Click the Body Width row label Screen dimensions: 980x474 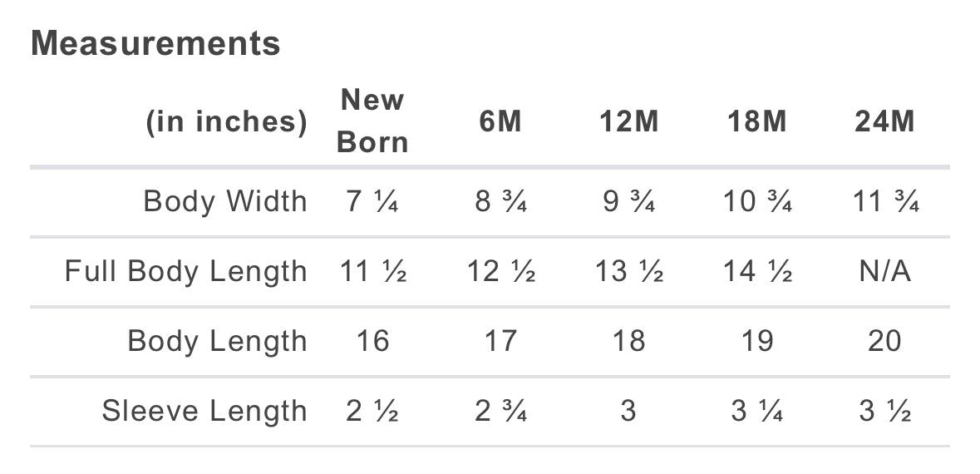click(225, 202)
